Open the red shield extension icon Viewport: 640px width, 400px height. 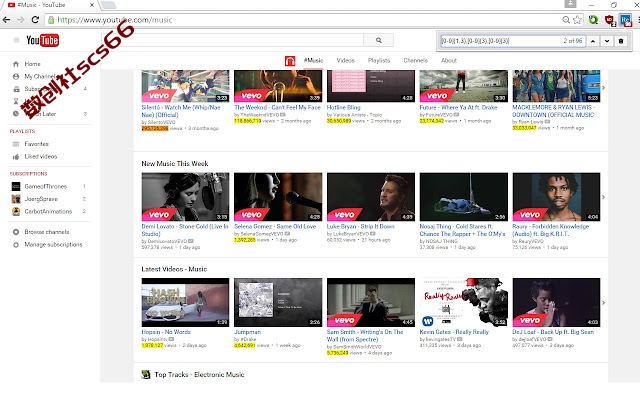(610, 20)
